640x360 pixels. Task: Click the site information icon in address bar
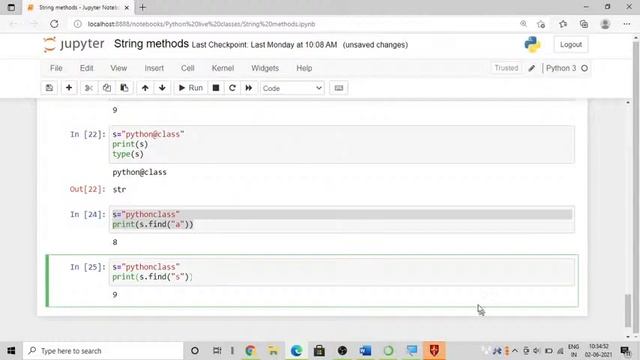click(x=78, y=24)
